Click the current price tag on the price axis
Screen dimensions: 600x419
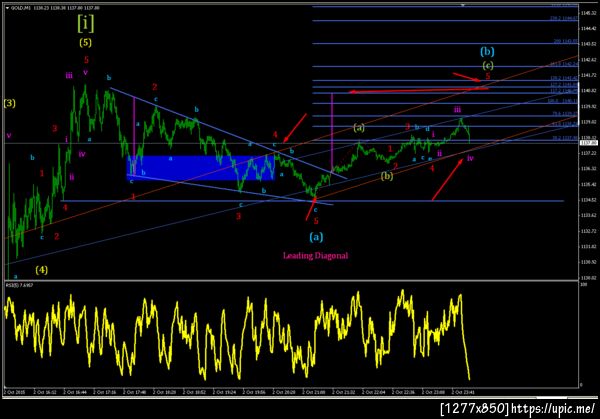point(589,143)
